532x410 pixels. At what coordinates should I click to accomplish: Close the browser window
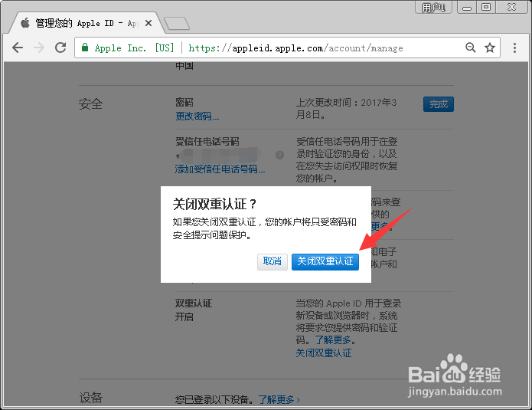click(511, 7)
